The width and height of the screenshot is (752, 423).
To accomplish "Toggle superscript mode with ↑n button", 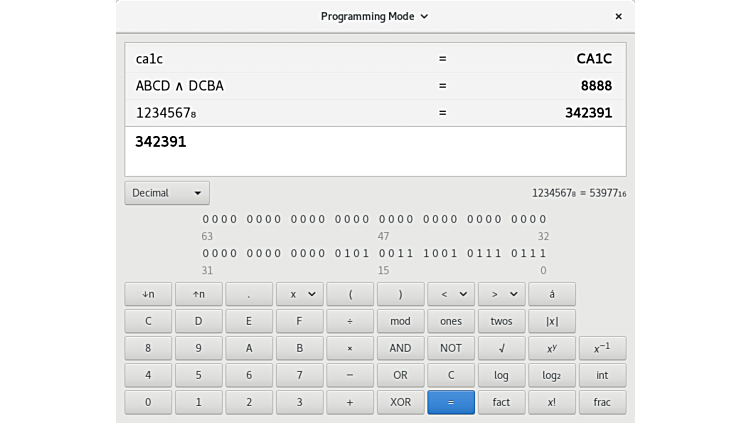I will tap(199, 294).
